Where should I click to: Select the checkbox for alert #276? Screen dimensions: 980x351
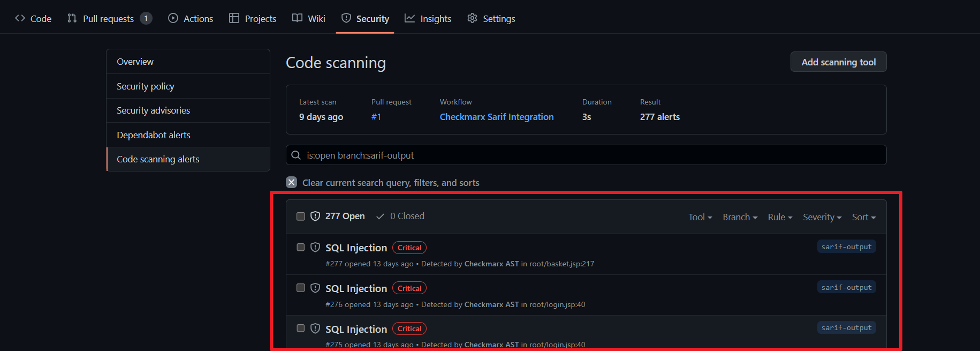301,288
